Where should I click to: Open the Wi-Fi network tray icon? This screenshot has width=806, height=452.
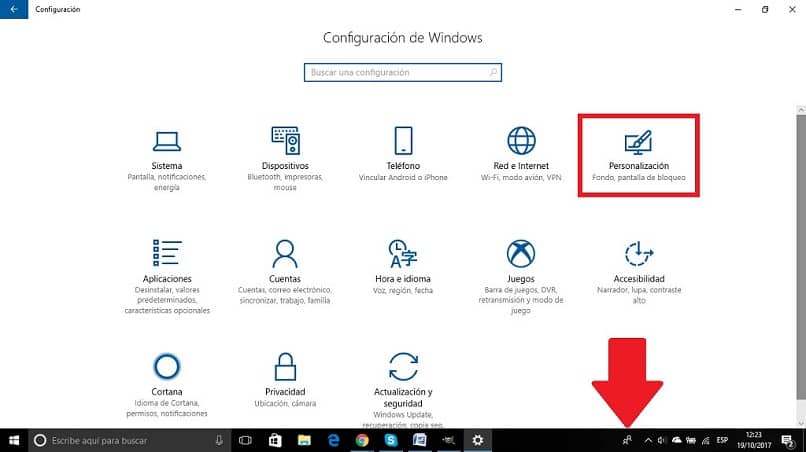tap(706, 440)
